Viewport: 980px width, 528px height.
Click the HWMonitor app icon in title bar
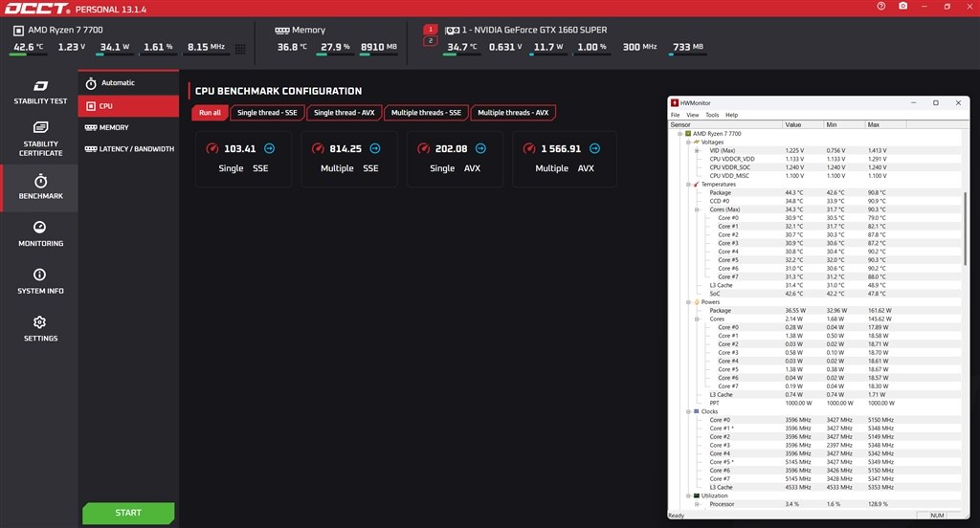(675, 103)
